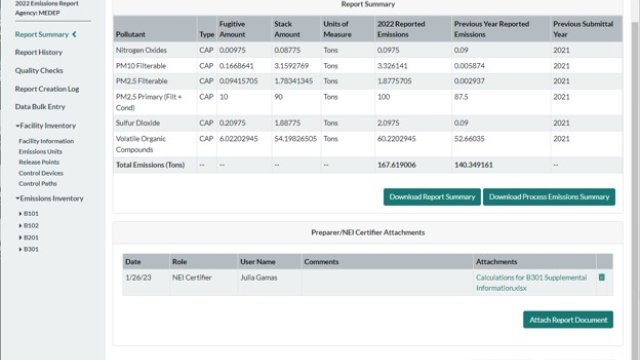This screenshot has height=360, width=640.
Task: Click the 2022 Reported Emissions column header
Action: click(413, 29)
